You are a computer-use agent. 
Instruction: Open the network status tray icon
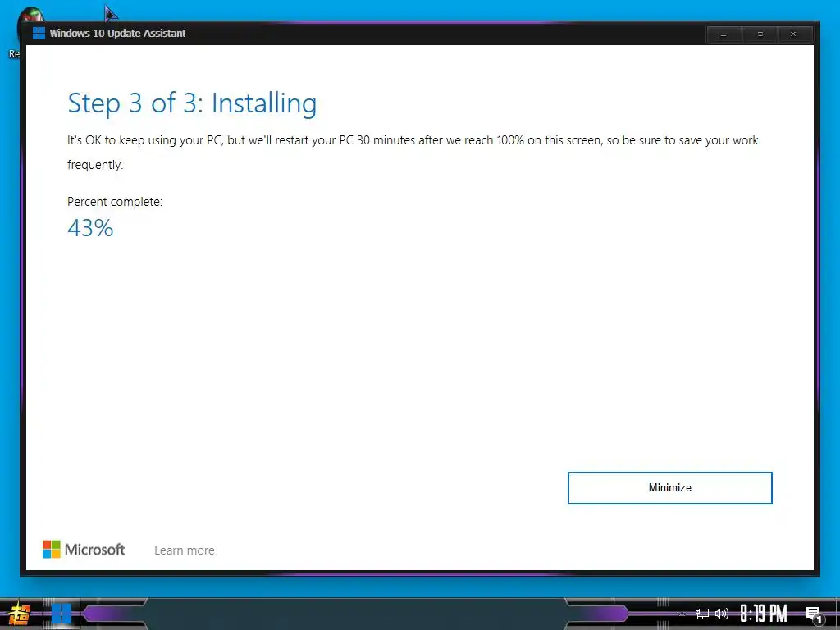coord(702,614)
